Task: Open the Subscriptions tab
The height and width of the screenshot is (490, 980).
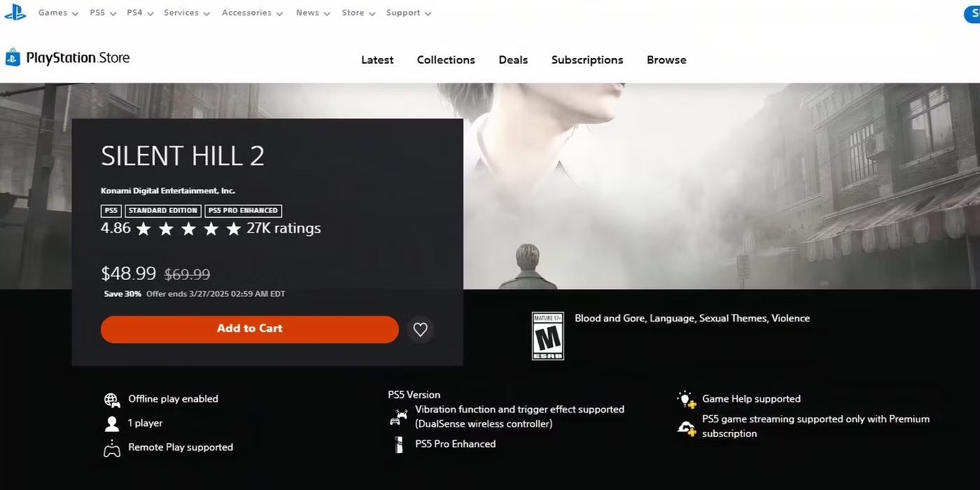Action: tap(587, 60)
